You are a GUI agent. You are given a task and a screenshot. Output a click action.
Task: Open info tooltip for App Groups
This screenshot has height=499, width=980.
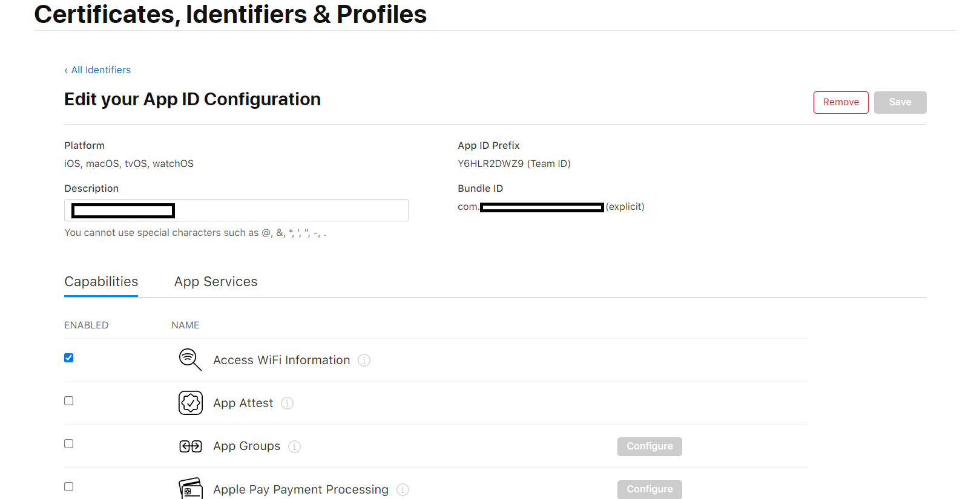(x=295, y=446)
